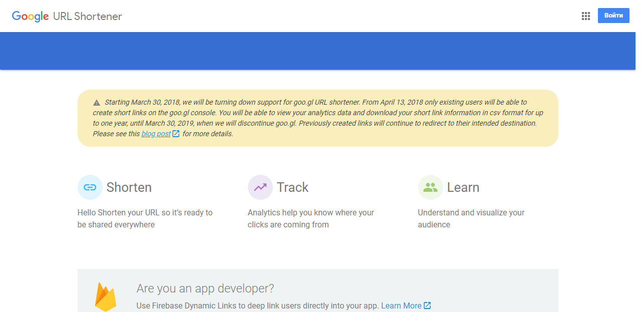Select the Shorten chain-link icon
Screen dimensions: 644x312
pyautogui.click(x=90, y=187)
